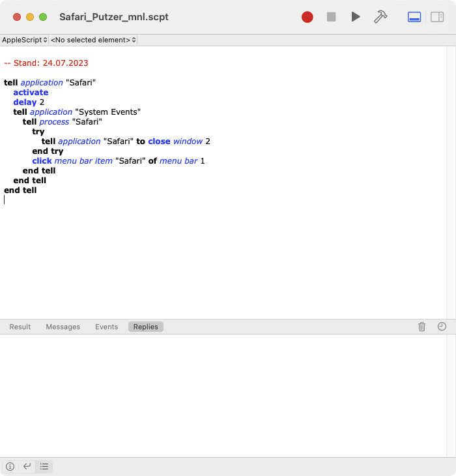Click the 'tell process "Safari"' line
The image size is (456, 476).
pos(62,122)
